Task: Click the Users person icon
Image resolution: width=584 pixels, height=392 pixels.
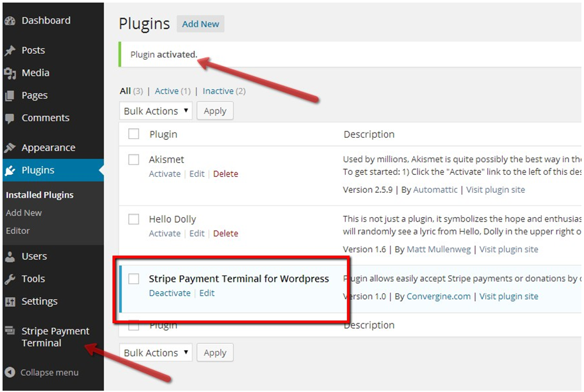Action: (x=10, y=257)
